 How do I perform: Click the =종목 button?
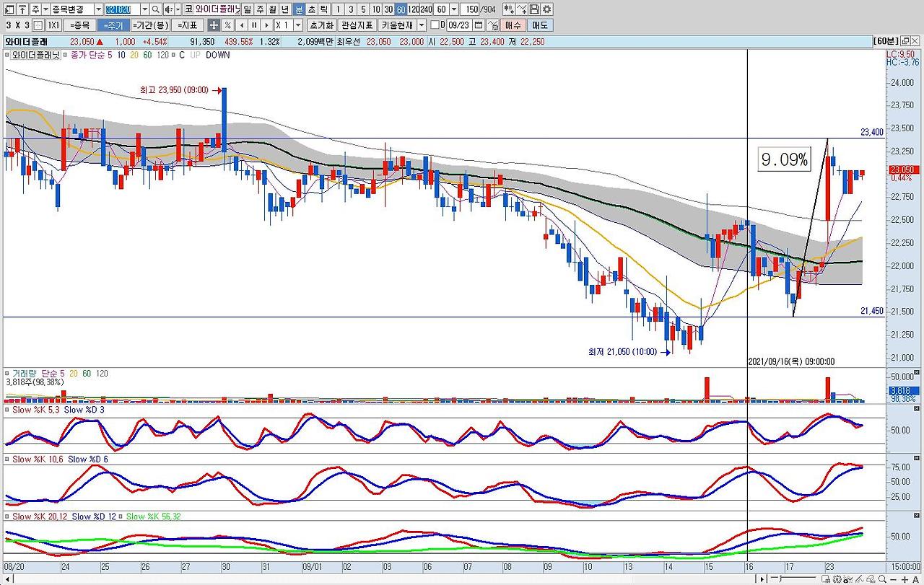pos(79,25)
